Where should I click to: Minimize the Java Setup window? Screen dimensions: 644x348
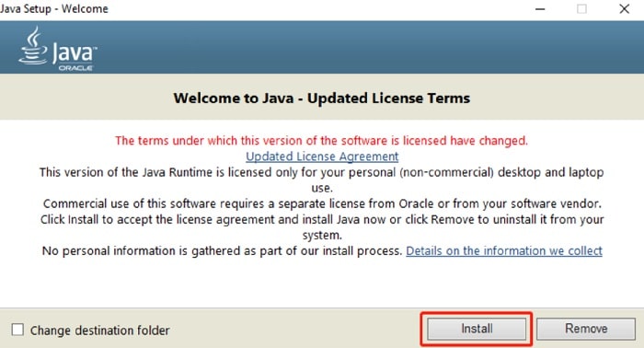coord(540,9)
